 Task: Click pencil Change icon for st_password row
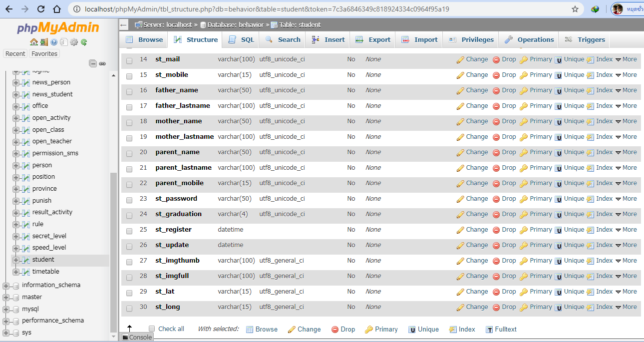pos(460,199)
